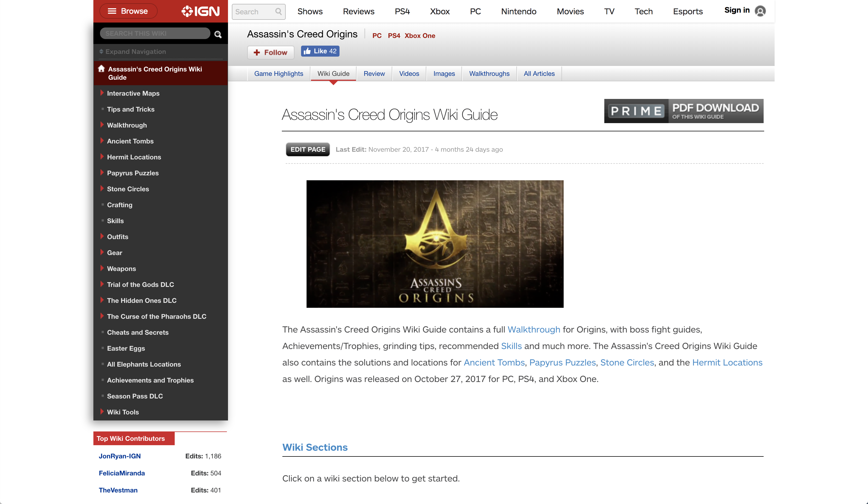Click the home icon beside Wiki Guide
Screen dimensions: 868x504
(101, 68)
